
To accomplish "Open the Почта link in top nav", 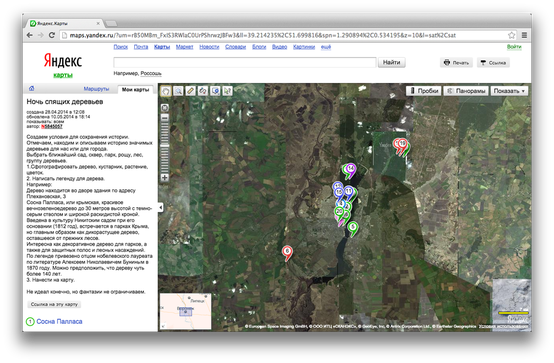I will point(141,47).
